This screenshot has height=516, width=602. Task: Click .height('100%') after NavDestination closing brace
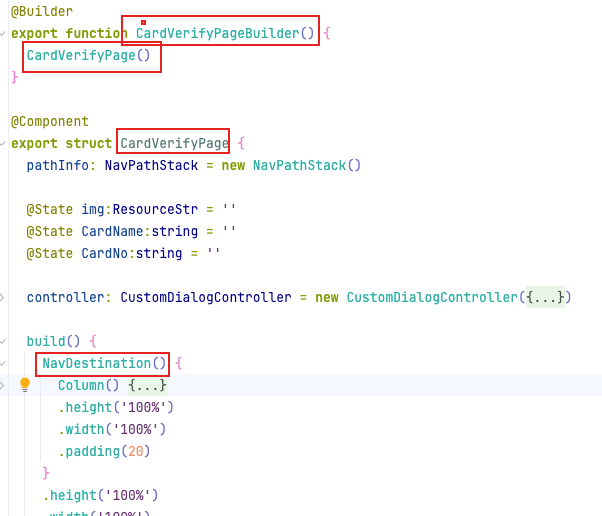pos(100,495)
